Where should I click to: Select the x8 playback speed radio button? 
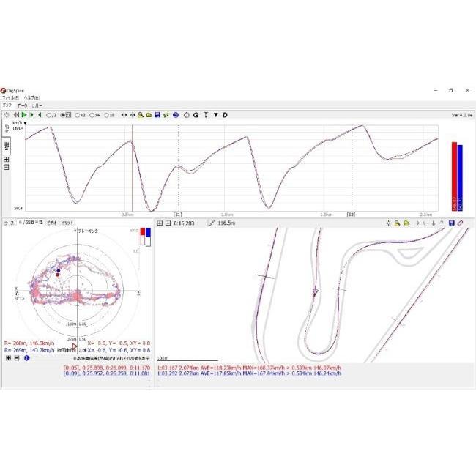pyautogui.click(x=108, y=115)
